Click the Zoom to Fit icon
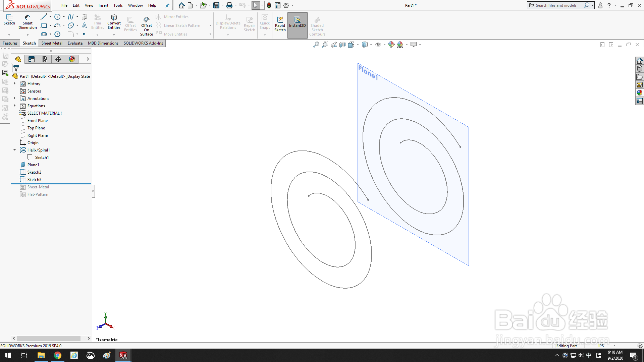 316,44
